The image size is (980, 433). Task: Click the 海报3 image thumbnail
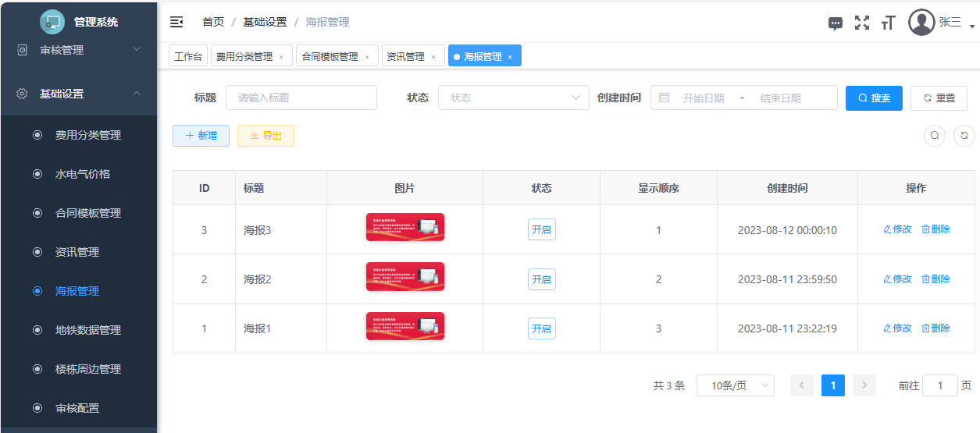pyautogui.click(x=404, y=227)
